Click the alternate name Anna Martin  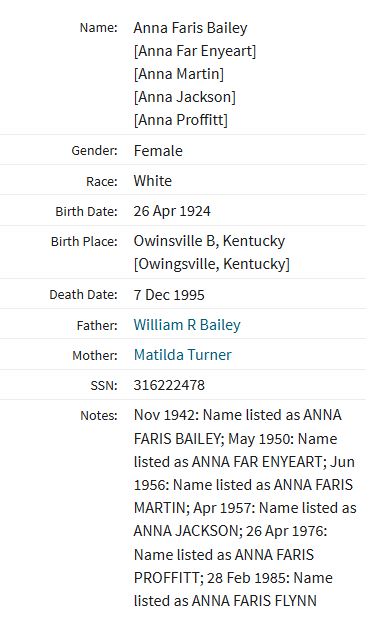point(179,74)
